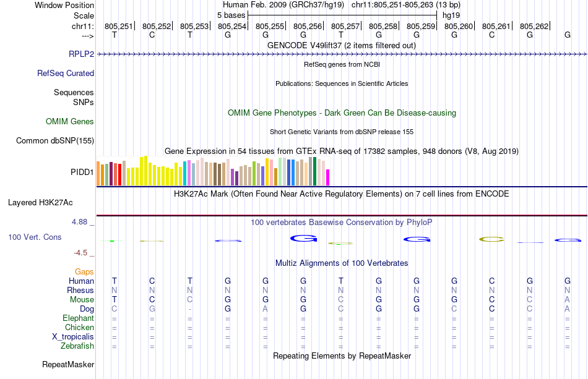Click the Zebrafish species row label

[77, 346]
